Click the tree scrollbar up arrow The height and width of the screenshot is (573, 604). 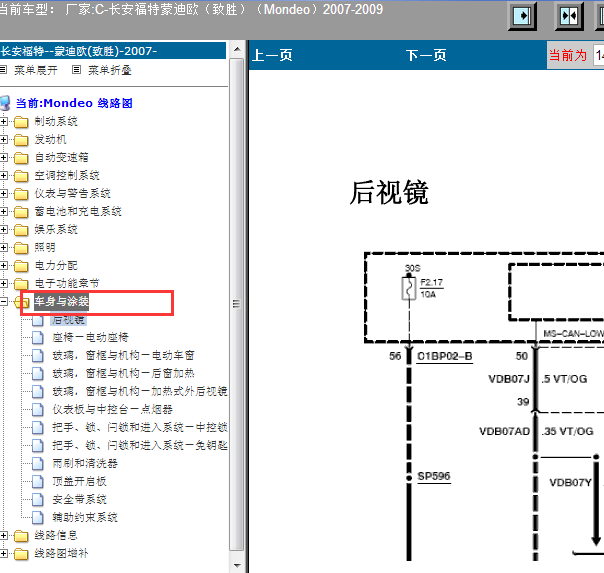coord(237,49)
